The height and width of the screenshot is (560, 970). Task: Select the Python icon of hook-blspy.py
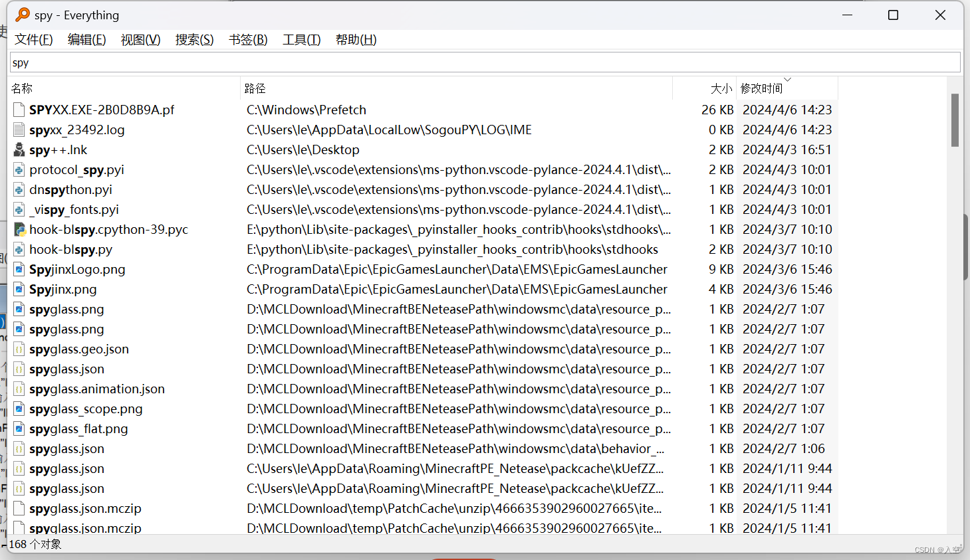point(19,249)
